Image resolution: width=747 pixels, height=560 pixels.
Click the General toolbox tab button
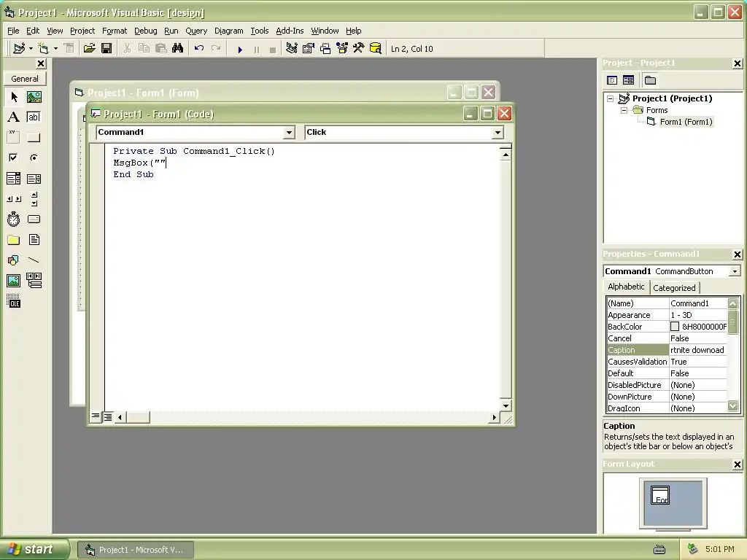click(25, 79)
